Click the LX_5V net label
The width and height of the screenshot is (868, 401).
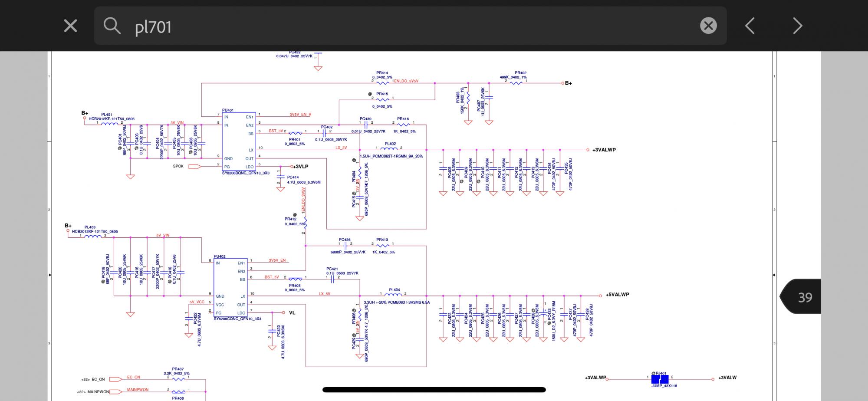pyautogui.click(x=325, y=294)
